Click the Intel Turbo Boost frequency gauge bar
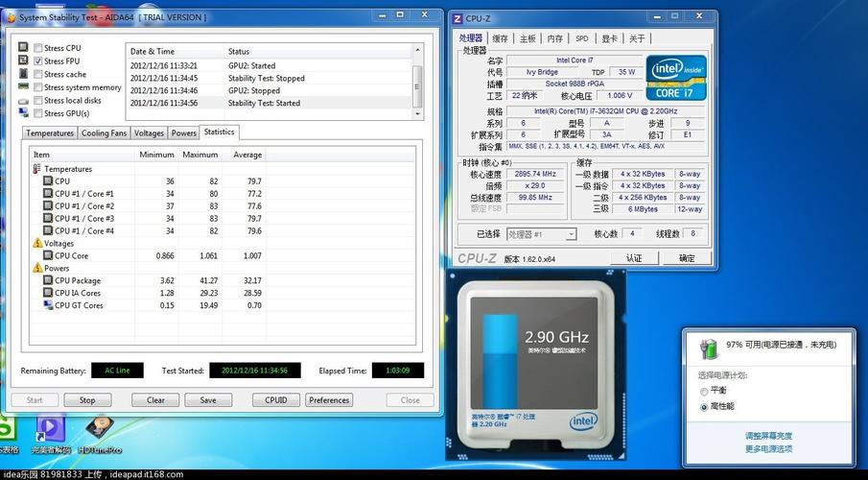This screenshot has height=480, width=868. (x=500, y=361)
